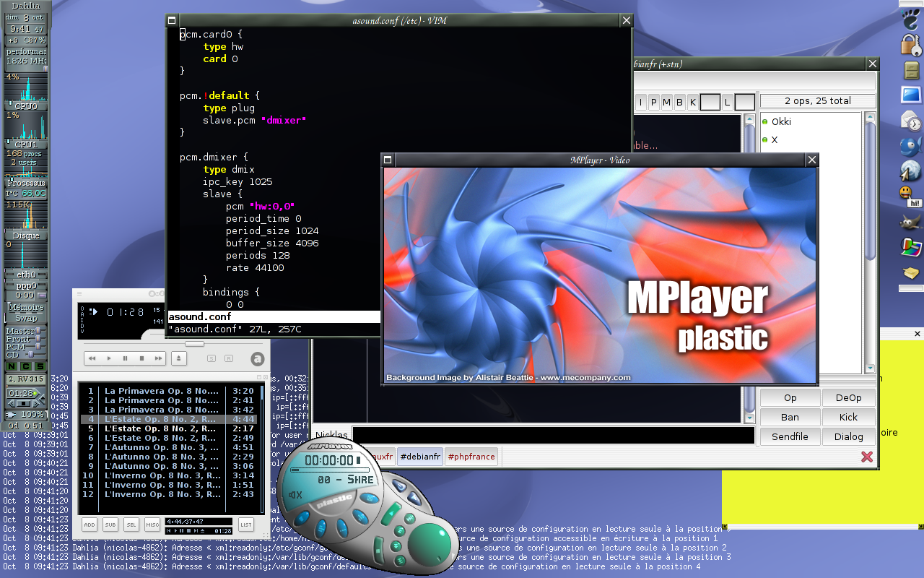Click the user list scrollbar up arrow
Screen dimensions: 924x578
[871, 118]
